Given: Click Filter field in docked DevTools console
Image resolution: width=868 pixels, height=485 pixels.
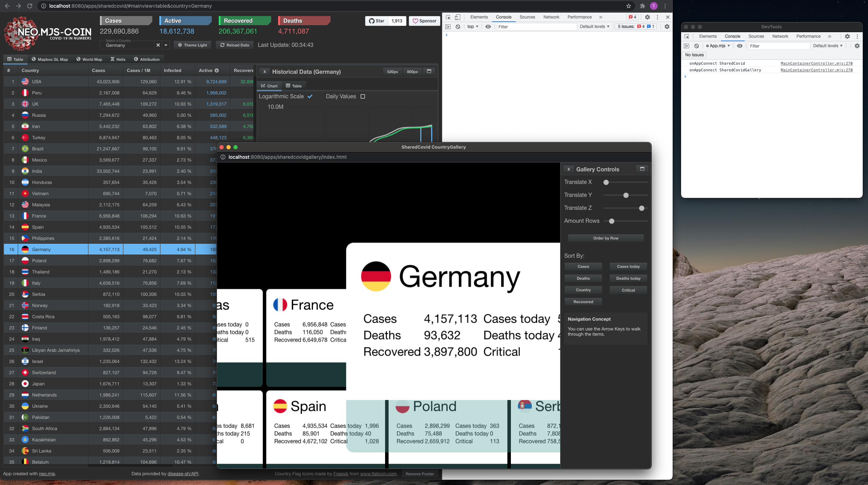Looking at the screenshot, I should pos(536,27).
